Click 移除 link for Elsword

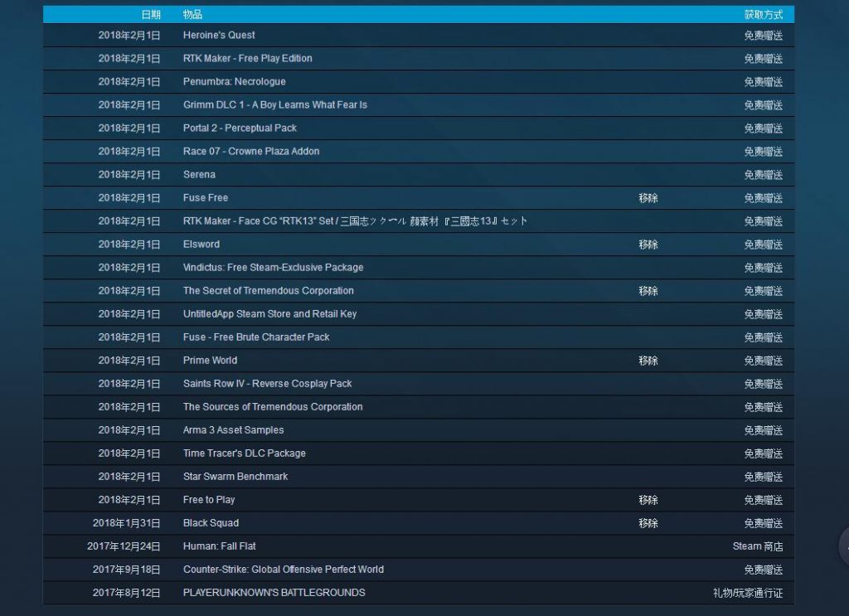[648, 245]
